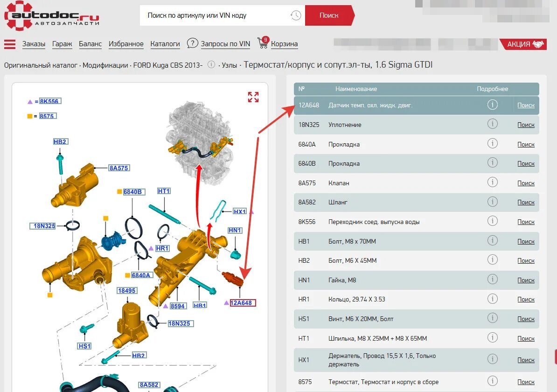The height and width of the screenshot is (392, 557).
Task: View info icon for 8A575 Клапан
Action: (492, 182)
